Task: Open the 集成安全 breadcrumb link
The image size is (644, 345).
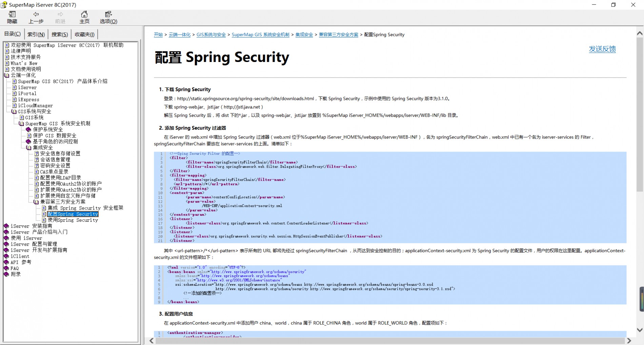Action: (304, 35)
